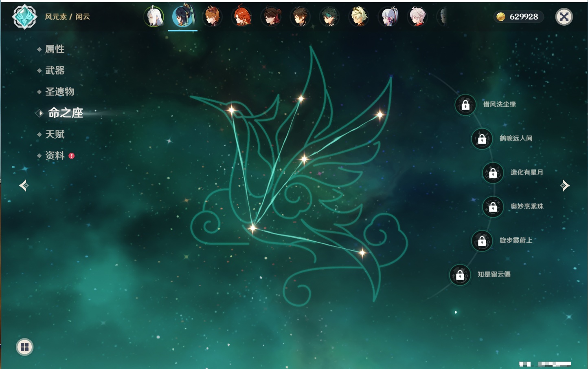Click the 奥妙烹黍珠 constellation label
Image resolution: width=588 pixels, height=369 pixels.
coord(527,206)
